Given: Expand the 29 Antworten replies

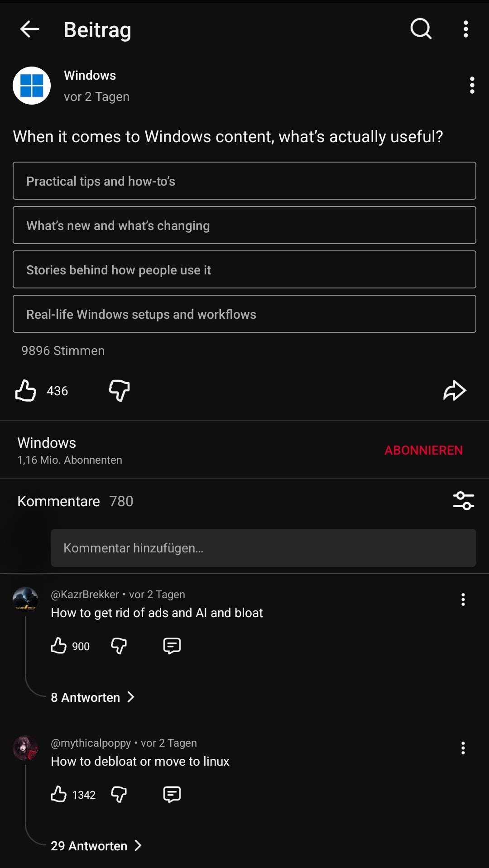Looking at the screenshot, I should point(96,846).
